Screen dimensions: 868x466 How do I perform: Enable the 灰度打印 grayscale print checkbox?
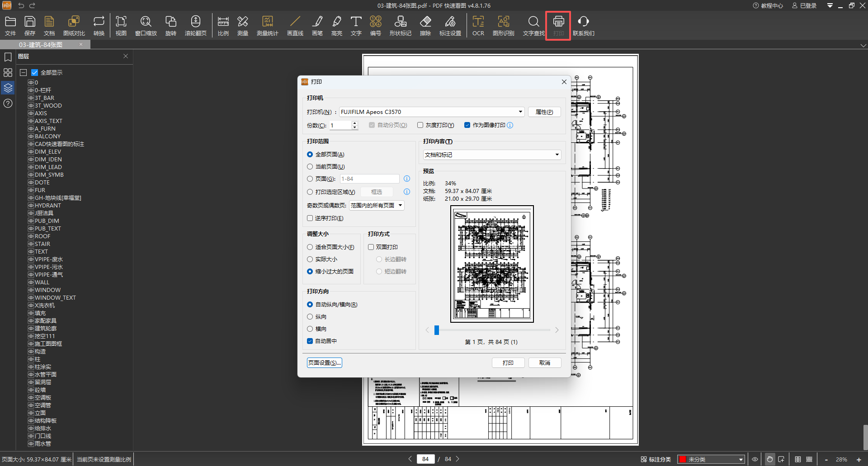point(420,125)
